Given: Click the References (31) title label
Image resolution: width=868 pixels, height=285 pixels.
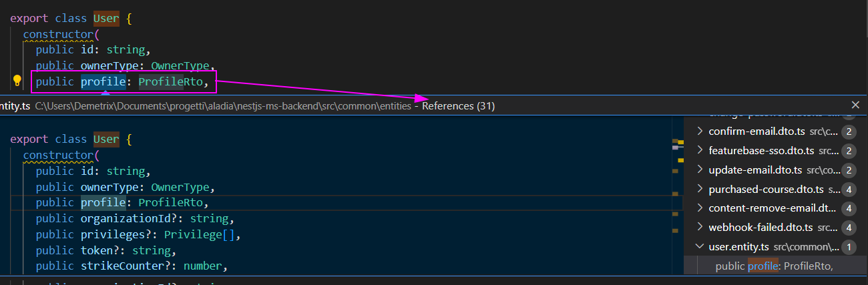Looking at the screenshot, I should (x=458, y=105).
